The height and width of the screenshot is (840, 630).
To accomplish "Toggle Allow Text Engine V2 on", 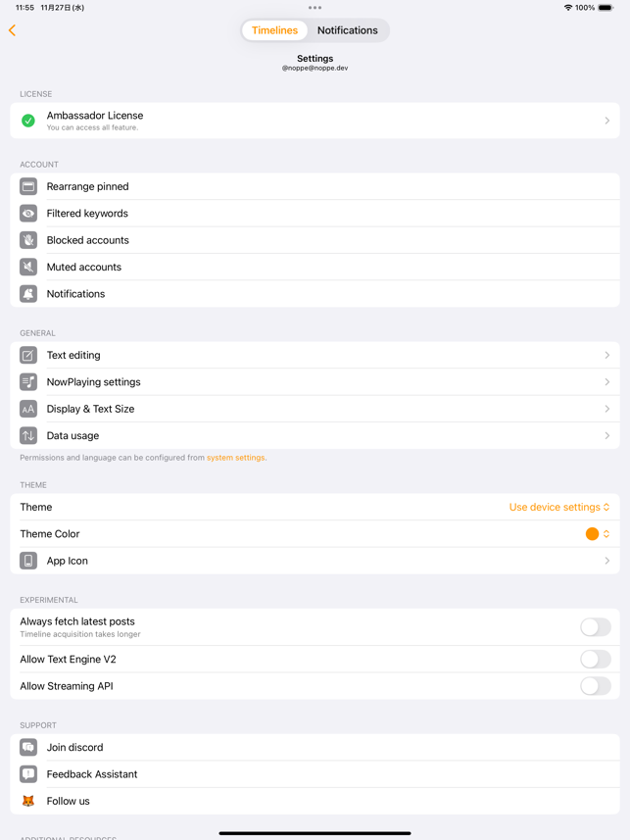I will tap(595, 659).
